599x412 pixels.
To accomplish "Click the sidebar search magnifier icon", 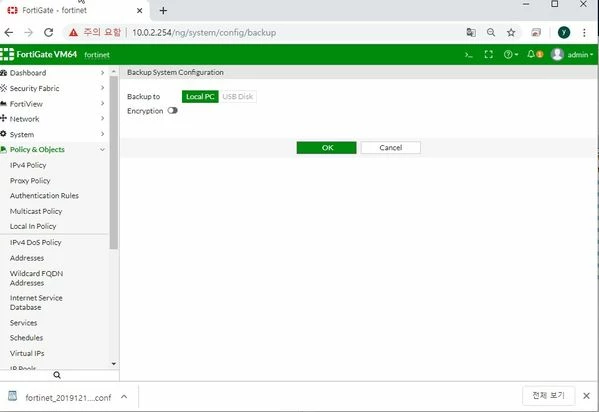I will 57,375.
